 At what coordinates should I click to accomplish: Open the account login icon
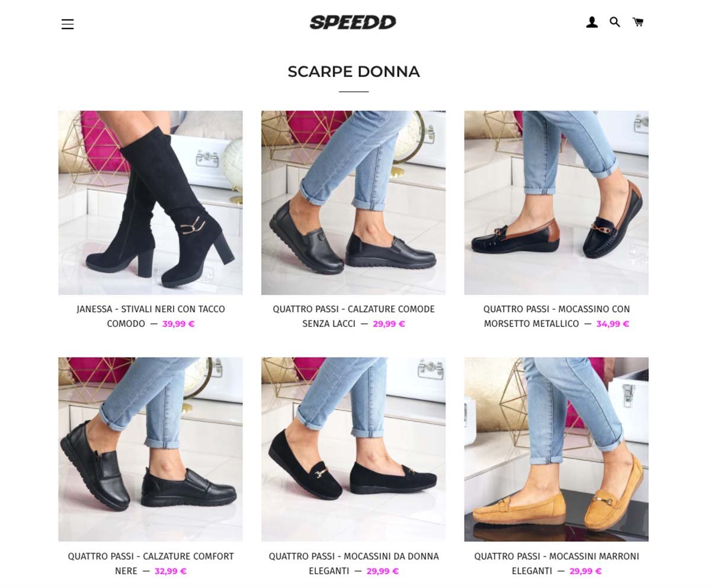592,23
